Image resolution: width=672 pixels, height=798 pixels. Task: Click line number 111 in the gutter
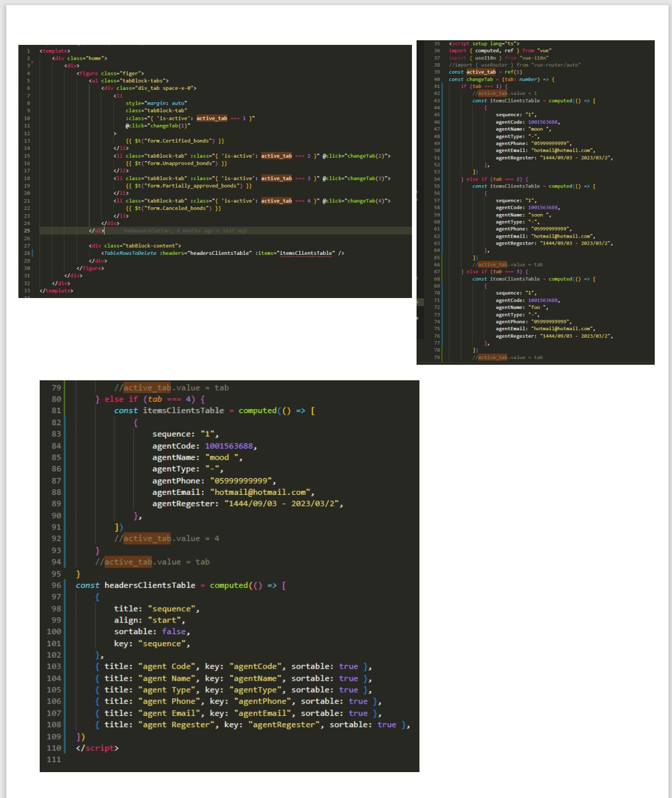click(54, 760)
